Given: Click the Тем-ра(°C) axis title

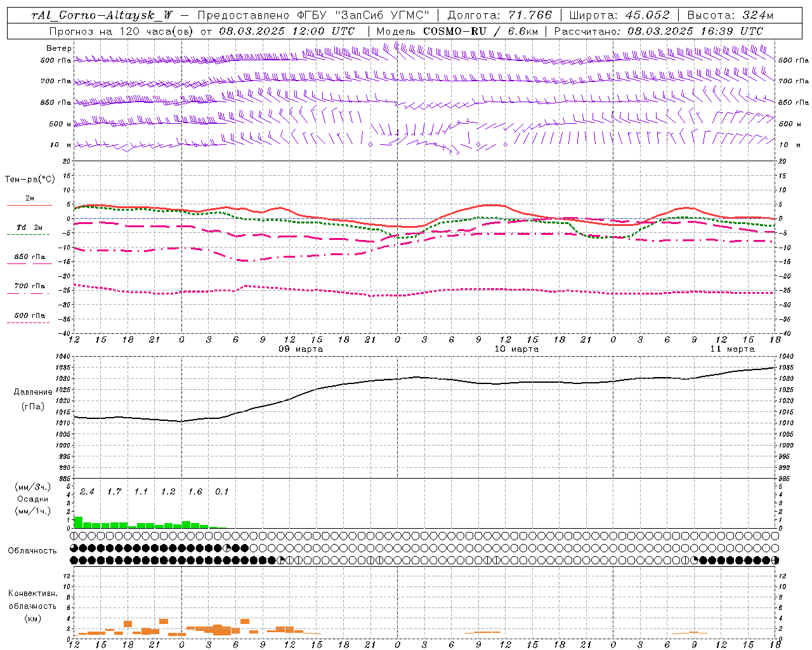Looking at the screenshot, I should (x=30, y=180).
